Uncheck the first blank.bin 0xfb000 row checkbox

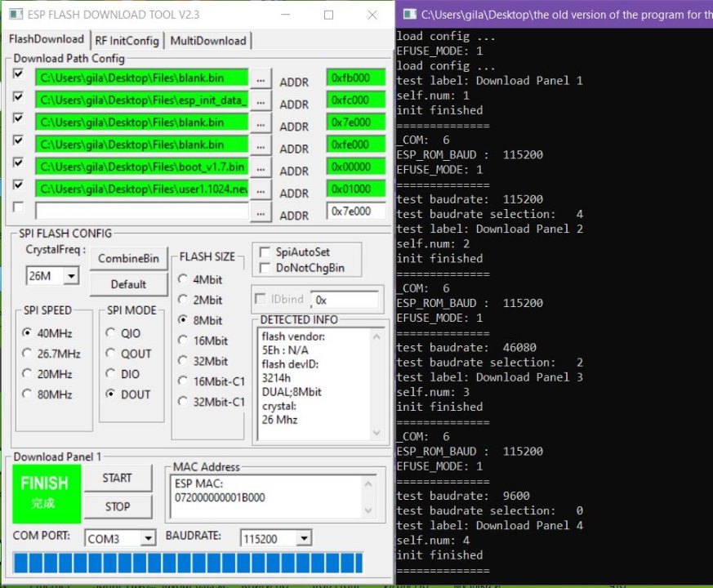(x=18, y=73)
